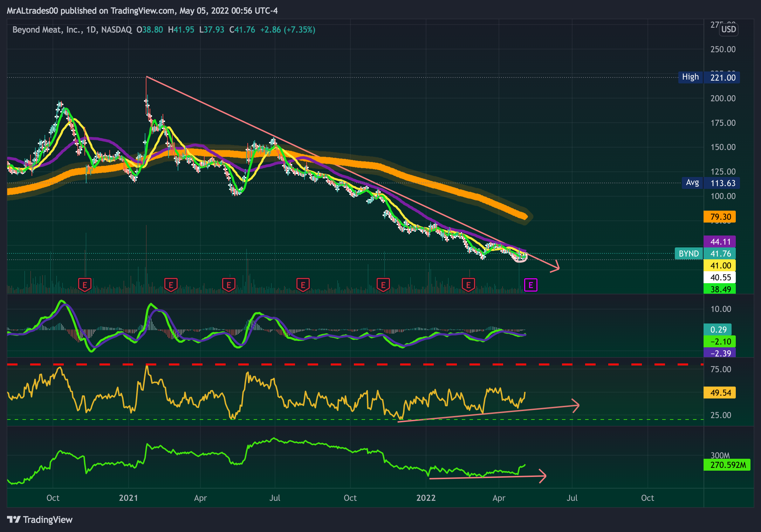The image size is (761, 532).
Task: Click the MACD histogram 0.29 label
Action: [x=718, y=329]
